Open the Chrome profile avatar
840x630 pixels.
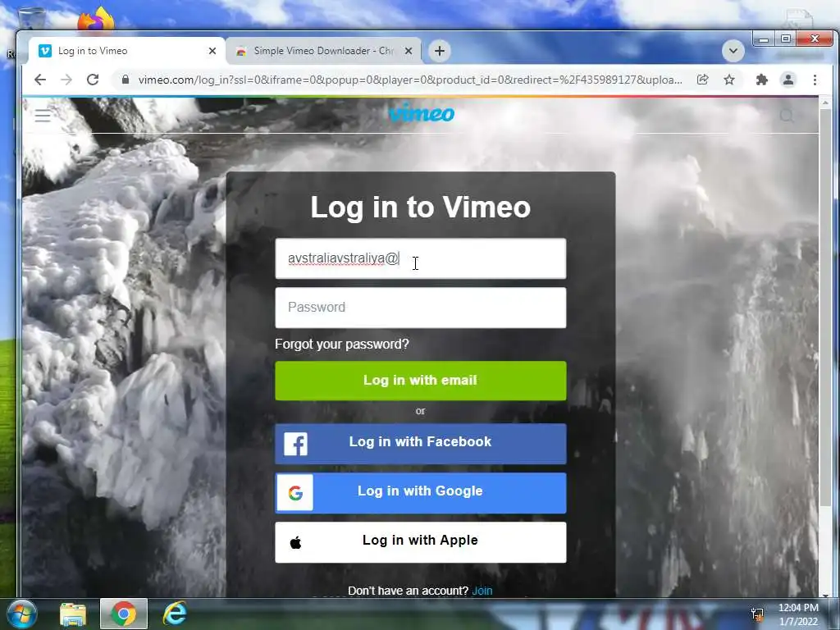tap(788, 80)
